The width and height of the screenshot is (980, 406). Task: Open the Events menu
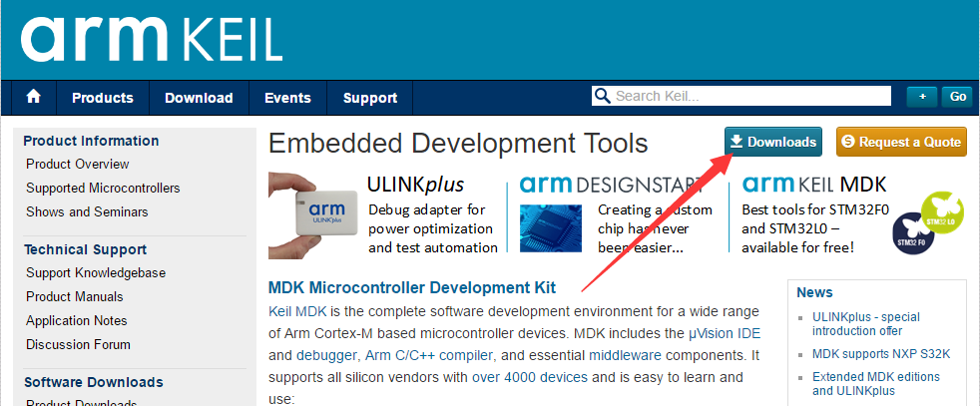(287, 98)
